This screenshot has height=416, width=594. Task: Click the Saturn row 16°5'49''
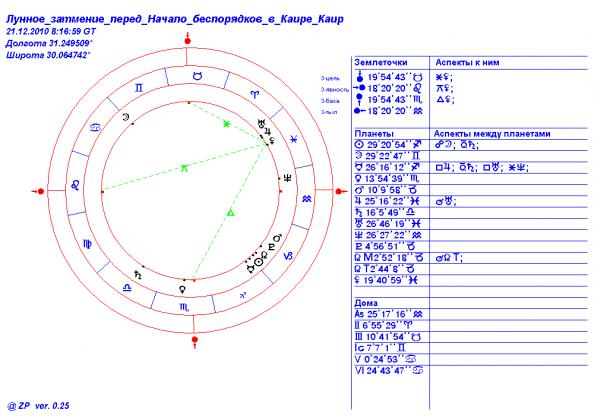click(385, 213)
